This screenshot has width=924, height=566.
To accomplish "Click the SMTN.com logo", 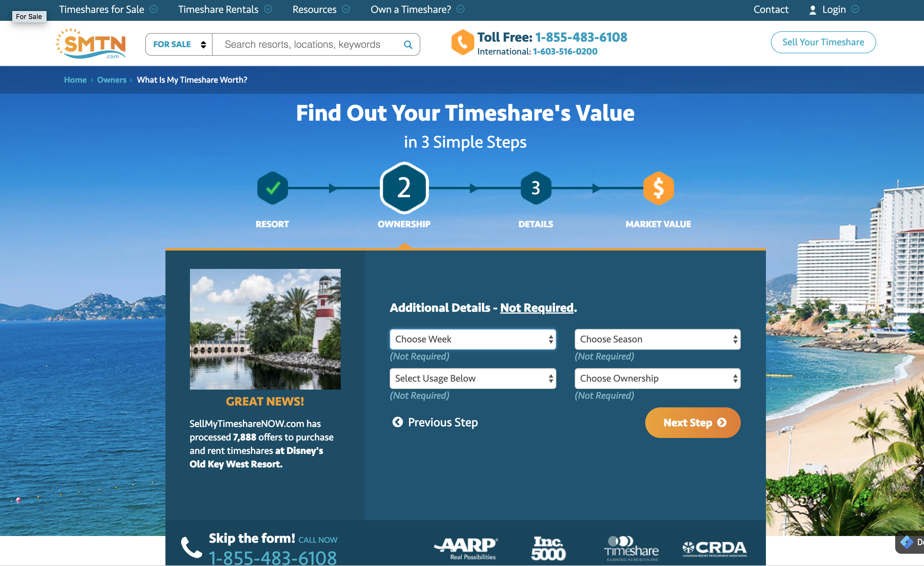I will point(91,43).
